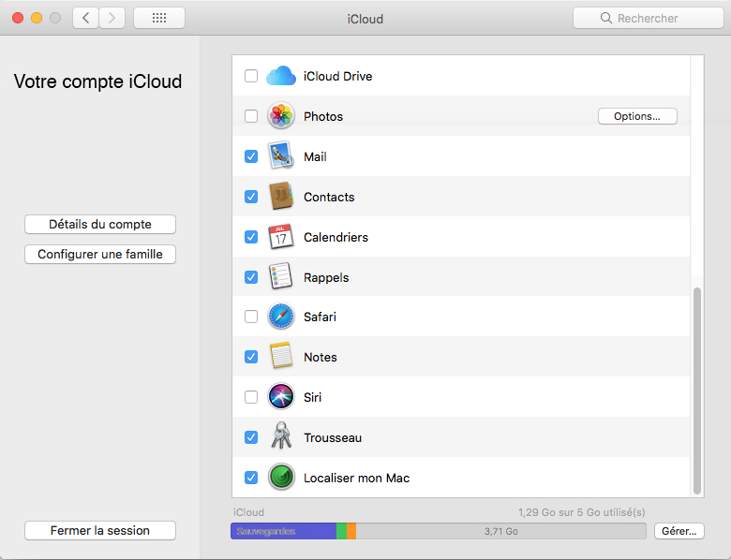Viewport: 731px width, 560px height.
Task: Show all preferences grid button
Action: coord(159,18)
